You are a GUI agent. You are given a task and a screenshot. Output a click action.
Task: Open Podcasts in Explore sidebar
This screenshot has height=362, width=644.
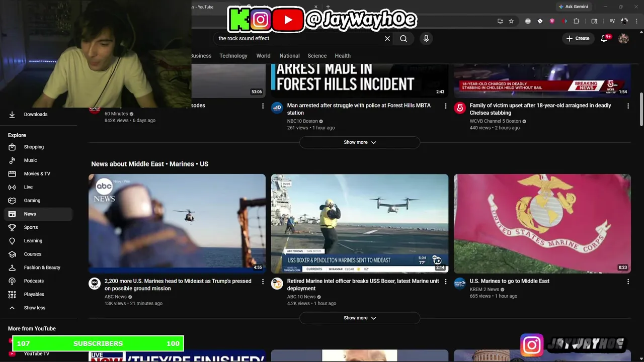tap(38, 281)
